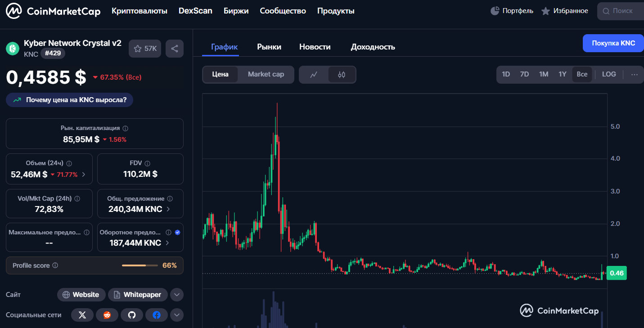The image size is (644, 328).
Task: Switch to Новости tab
Action: (x=315, y=47)
